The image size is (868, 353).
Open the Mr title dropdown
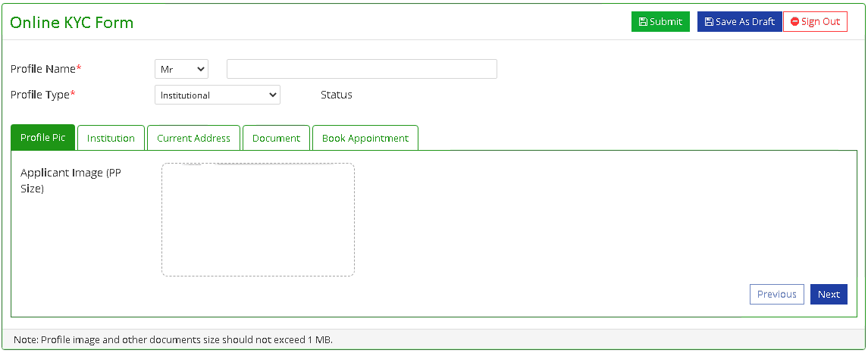point(182,69)
